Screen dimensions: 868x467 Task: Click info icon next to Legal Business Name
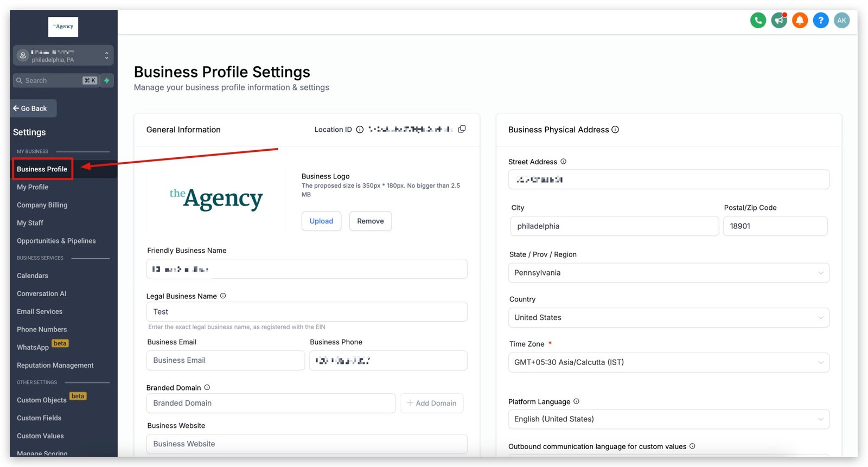point(223,296)
